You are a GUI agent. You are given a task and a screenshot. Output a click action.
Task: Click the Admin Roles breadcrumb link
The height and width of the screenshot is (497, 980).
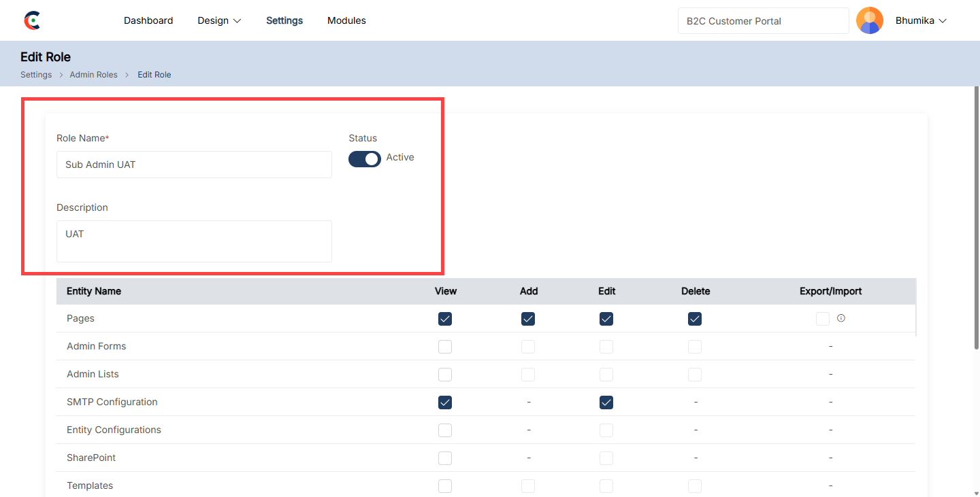(x=93, y=75)
